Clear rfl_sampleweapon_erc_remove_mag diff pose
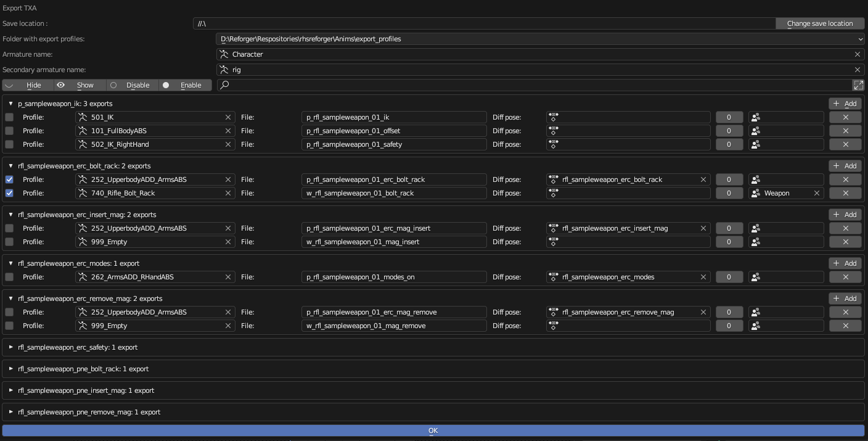868x441 pixels. [703, 312]
